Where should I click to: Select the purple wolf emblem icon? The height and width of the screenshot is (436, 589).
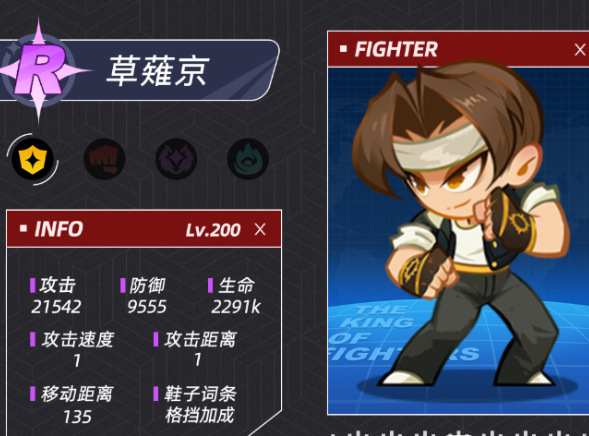(x=176, y=159)
